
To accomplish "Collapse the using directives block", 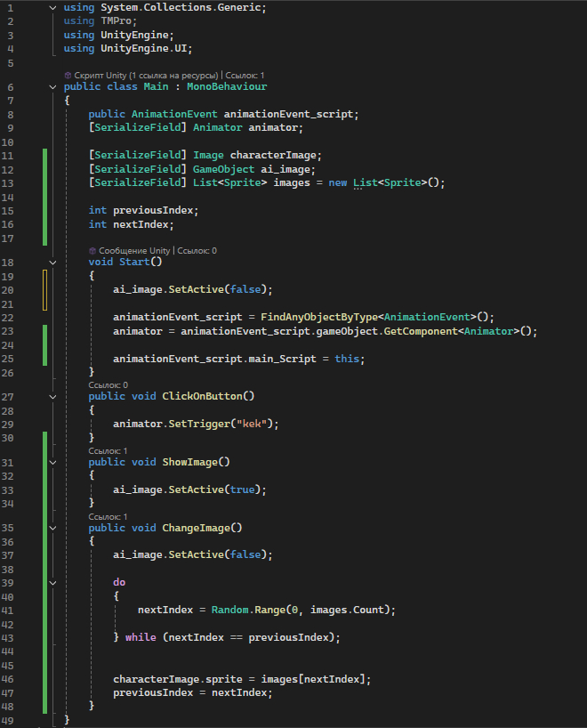I will tap(54, 7).
